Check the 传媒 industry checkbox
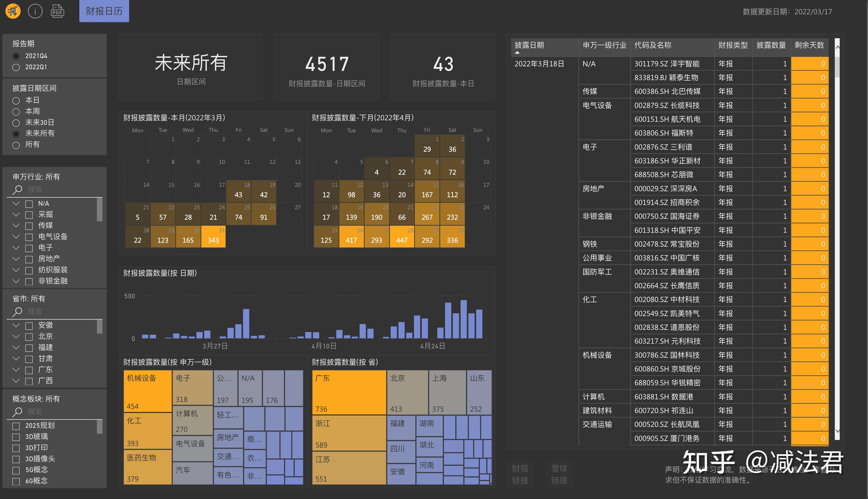Image resolution: width=868 pixels, height=499 pixels. point(29,225)
